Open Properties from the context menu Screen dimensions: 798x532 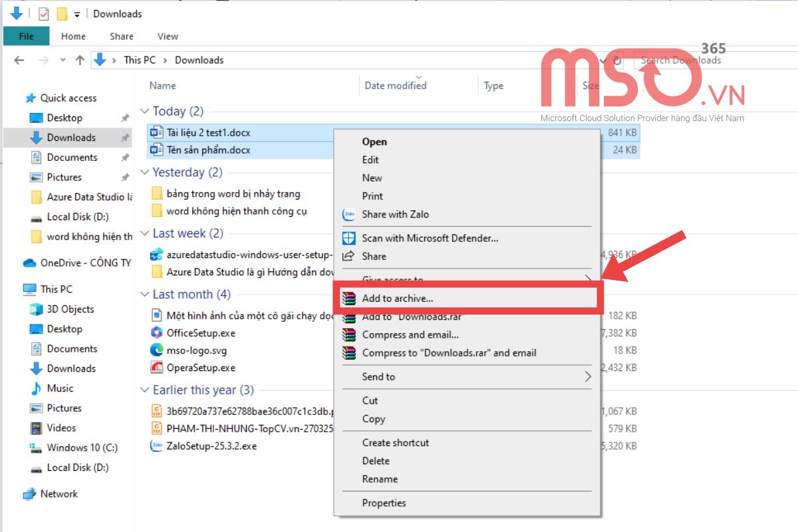[384, 503]
